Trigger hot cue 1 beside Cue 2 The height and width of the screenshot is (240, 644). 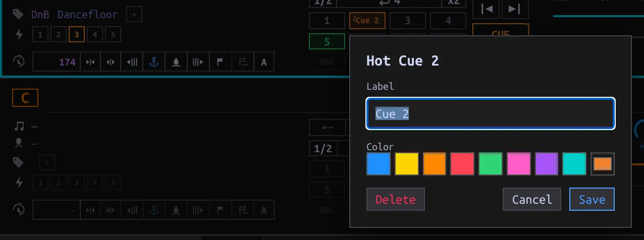[327, 21]
